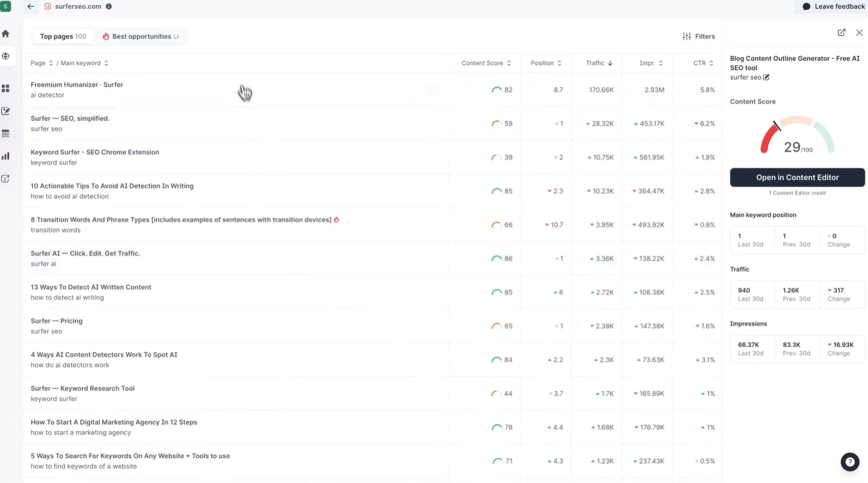Click the Content Score gauge showing 29/100
The height and width of the screenshot is (483, 868).
798,136
